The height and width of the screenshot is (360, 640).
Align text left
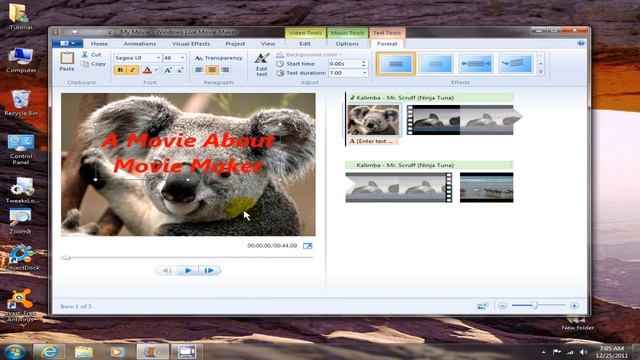tap(199, 70)
